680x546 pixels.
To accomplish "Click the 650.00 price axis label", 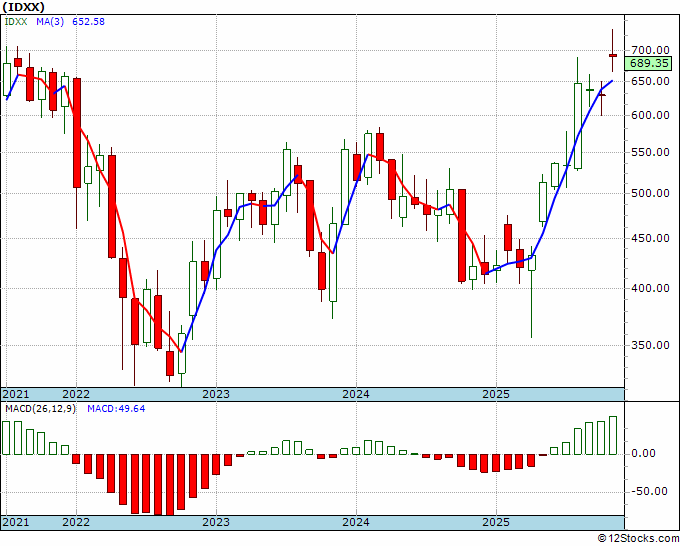I will click(x=651, y=82).
